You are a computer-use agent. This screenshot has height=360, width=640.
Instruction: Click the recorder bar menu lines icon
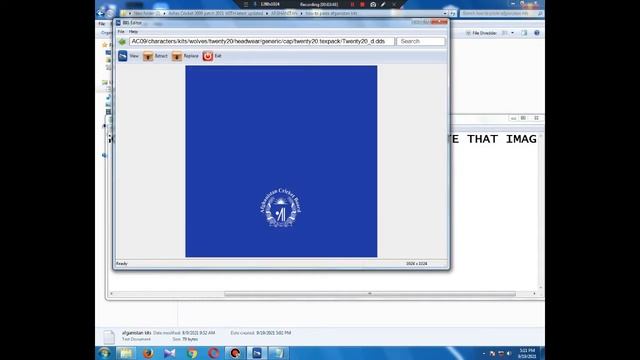point(246,4)
